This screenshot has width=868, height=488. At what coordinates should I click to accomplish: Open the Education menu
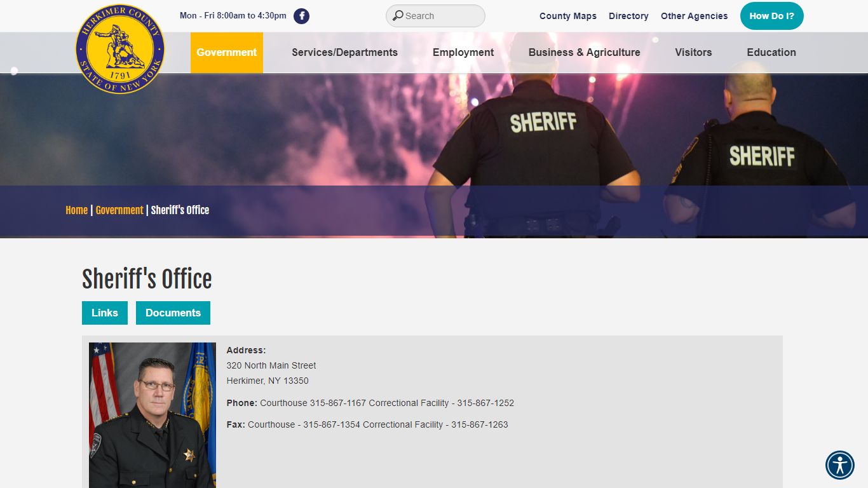(771, 53)
